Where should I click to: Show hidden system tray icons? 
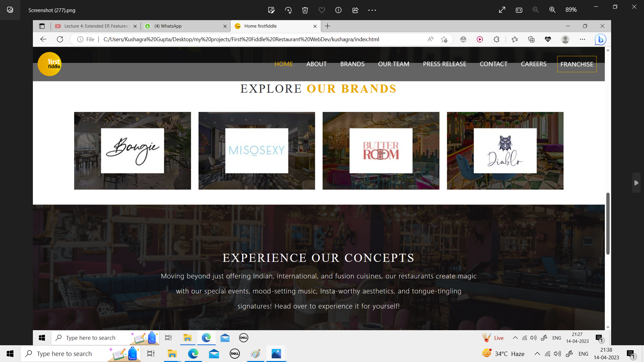pyautogui.click(x=537, y=353)
